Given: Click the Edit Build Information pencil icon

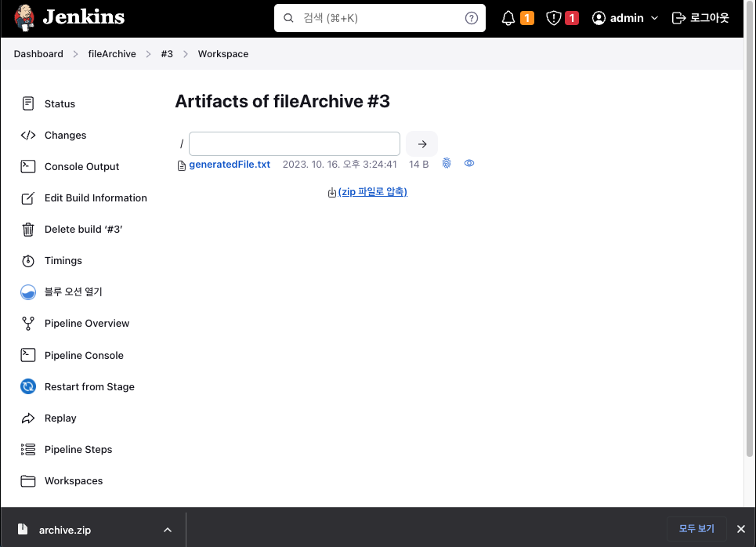Looking at the screenshot, I should tap(28, 197).
